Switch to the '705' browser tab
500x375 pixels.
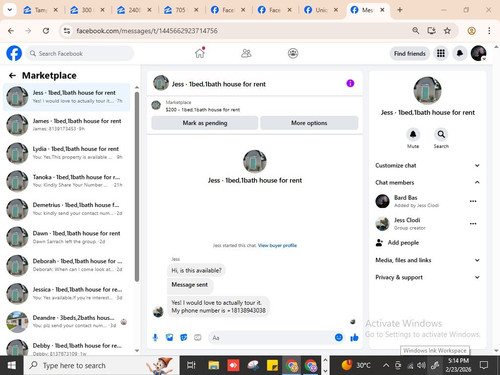(x=181, y=10)
